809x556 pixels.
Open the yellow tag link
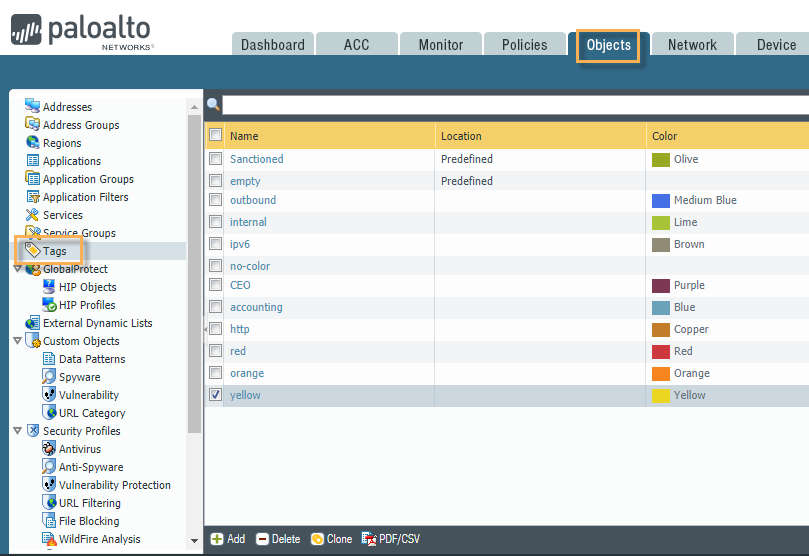pos(245,395)
